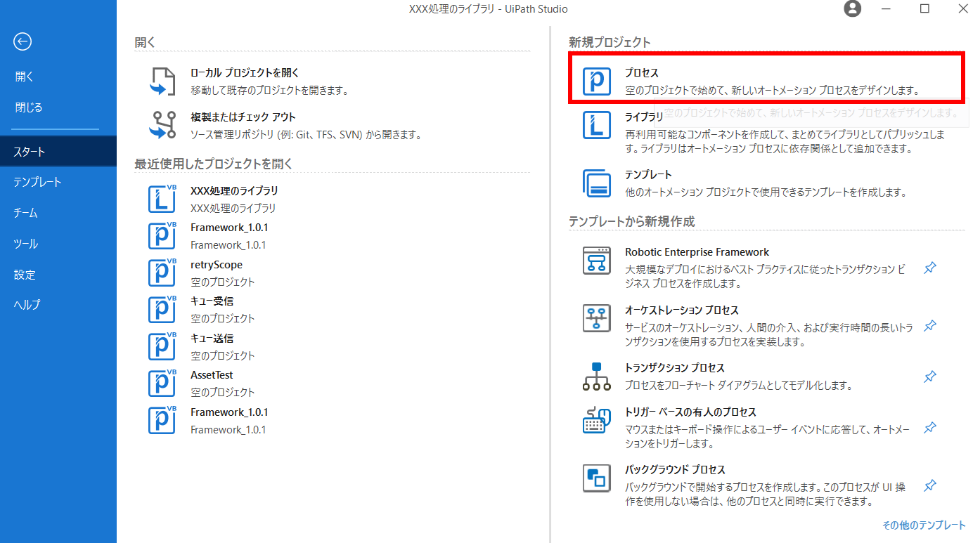Click the new テンプレート project icon

pos(597,183)
